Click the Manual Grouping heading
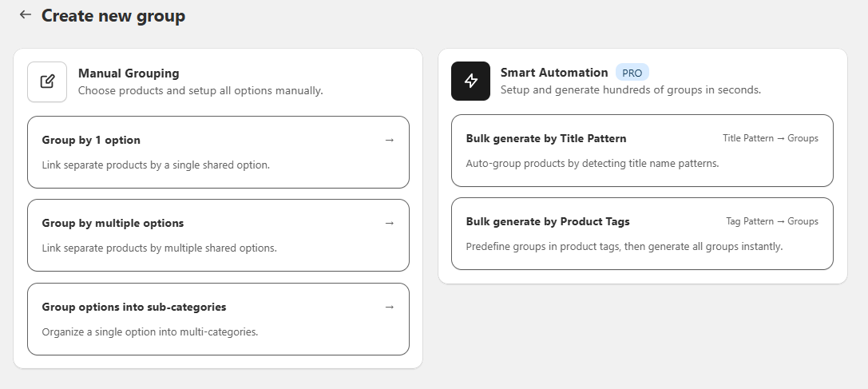868x389 pixels. [129, 73]
